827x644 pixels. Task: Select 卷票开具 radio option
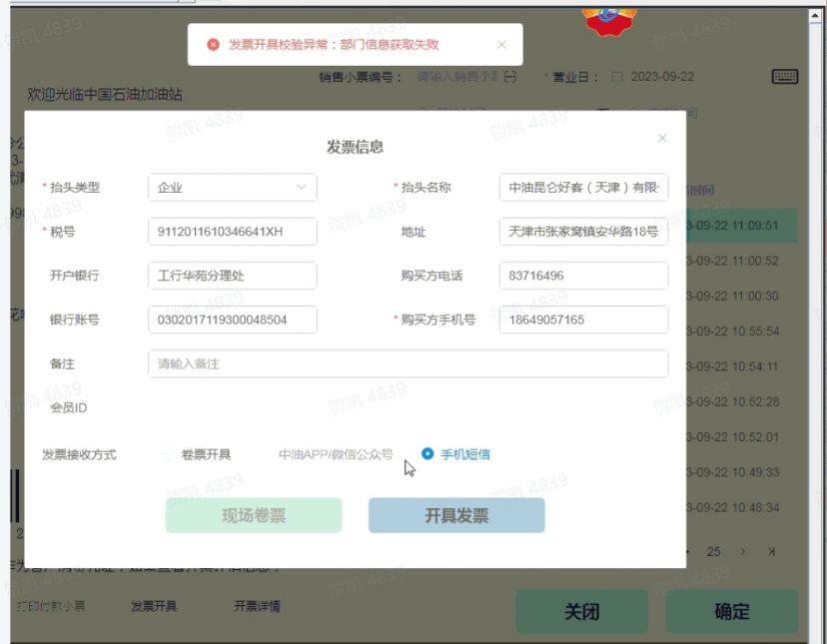[169, 454]
